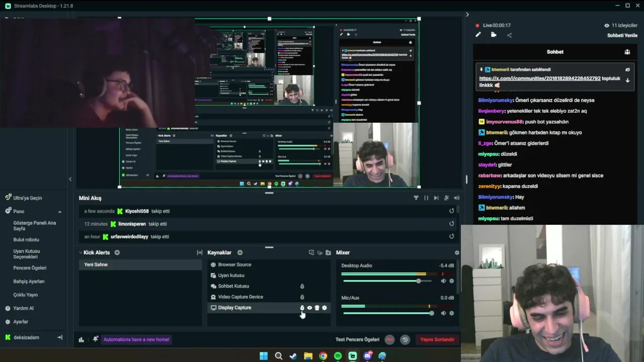This screenshot has width=644, height=362.
Task: Open Gösterge Paneli Ana Sayfa
Action: point(35,225)
